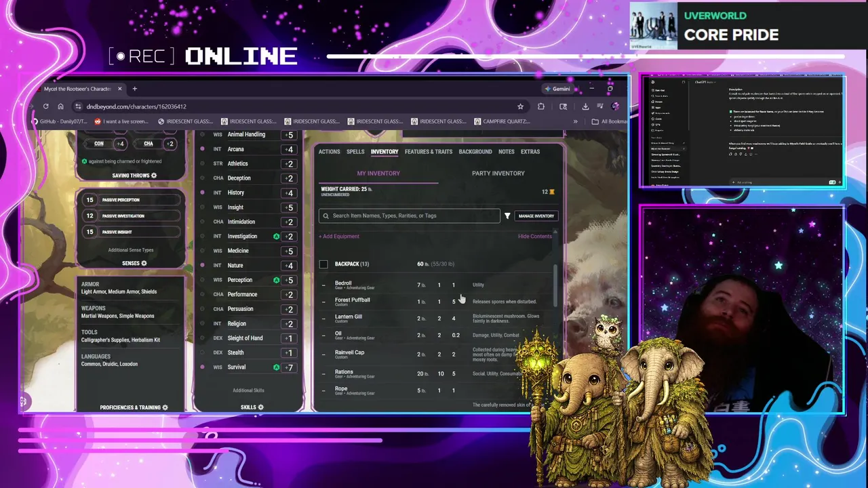
Task: Open the Skills settings gear
Action: tap(260, 407)
